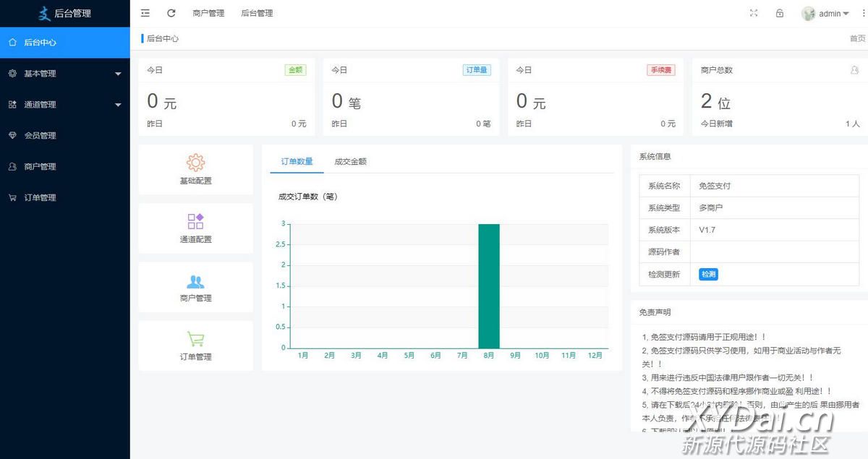Click the 后台中心 breadcrumb title
The height and width of the screenshot is (459, 868).
point(163,38)
